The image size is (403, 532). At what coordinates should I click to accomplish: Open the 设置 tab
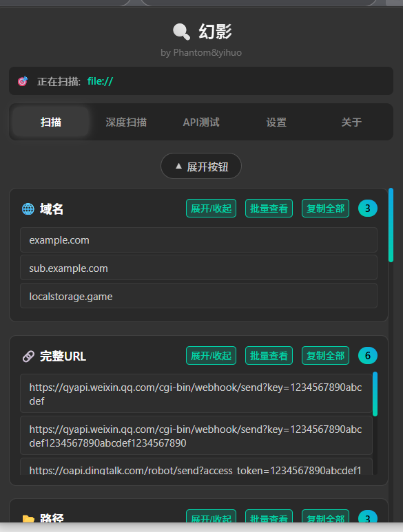(x=276, y=122)
